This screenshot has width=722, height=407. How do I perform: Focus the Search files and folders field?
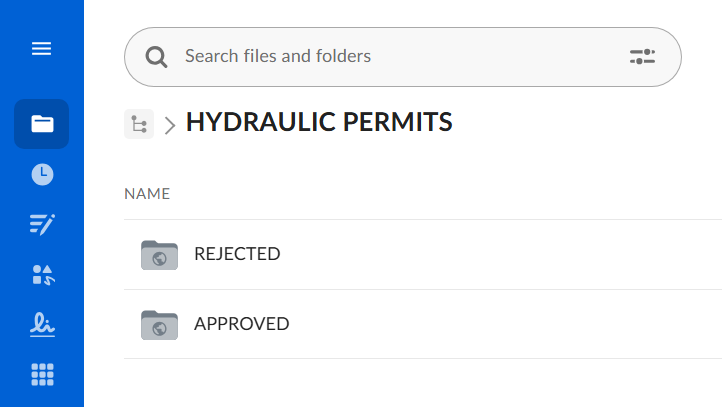[400, 56]
